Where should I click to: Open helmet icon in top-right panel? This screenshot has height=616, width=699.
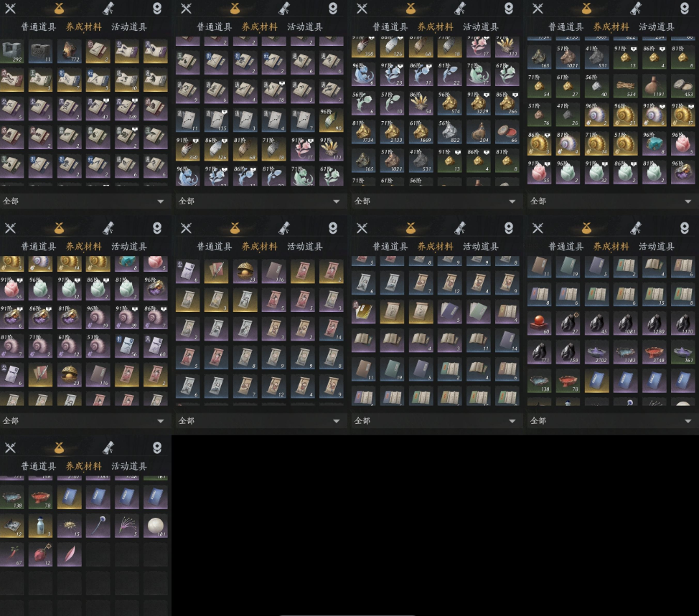pos(685,8)
